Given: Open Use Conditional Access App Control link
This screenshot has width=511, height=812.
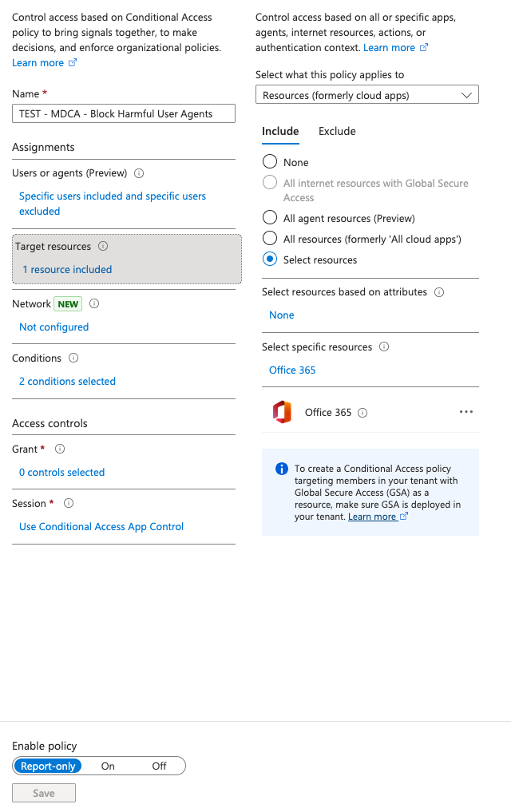Looking at the screenshot, I should pos(101,527).
